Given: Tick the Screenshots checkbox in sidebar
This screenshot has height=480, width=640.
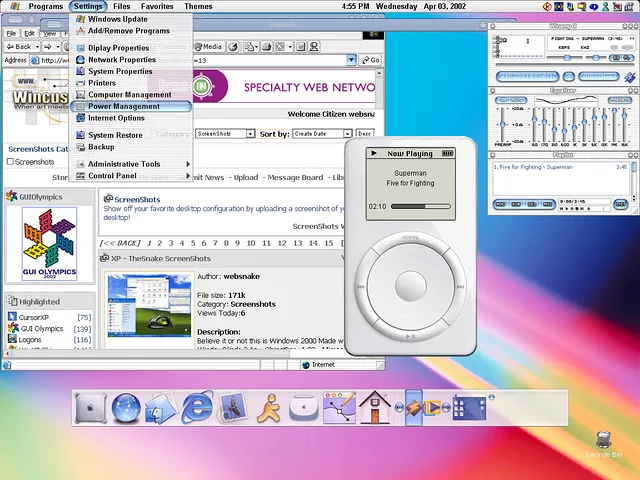Looking at the screenshot, I should tap(11, 162).
